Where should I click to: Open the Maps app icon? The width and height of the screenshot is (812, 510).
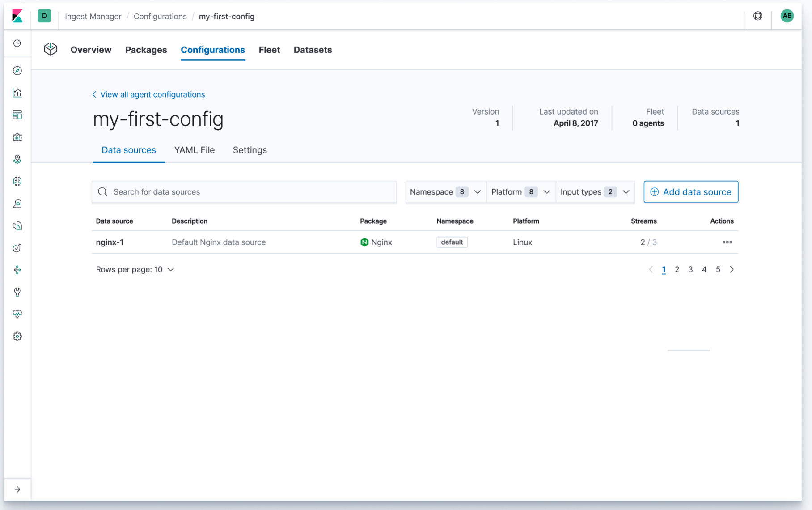pos(17,159)
